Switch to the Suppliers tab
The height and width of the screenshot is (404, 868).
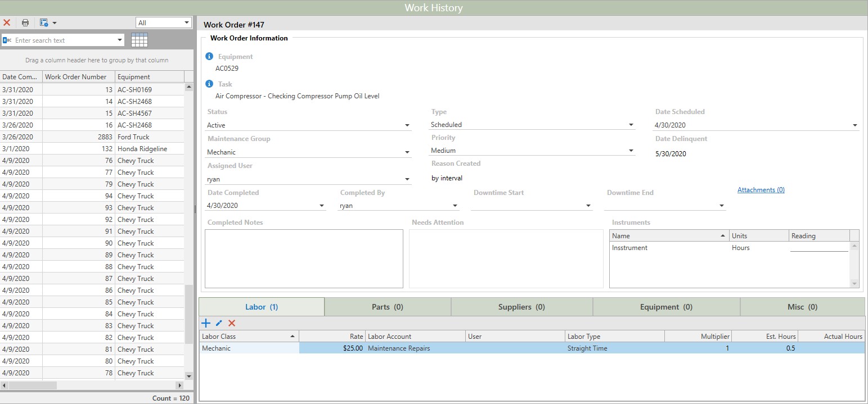pos(521,307)
